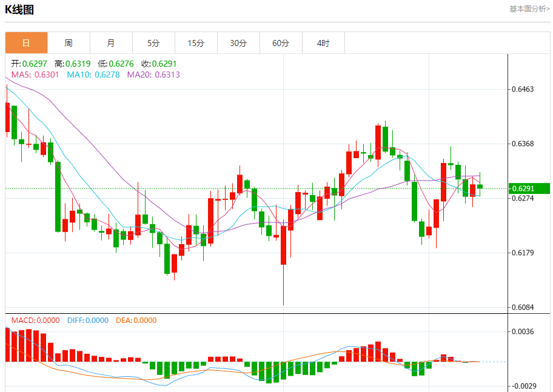Viewport: 553px width, 392px height.
Task: Click the green current price tag 0.6291
Action: [529, 188]
